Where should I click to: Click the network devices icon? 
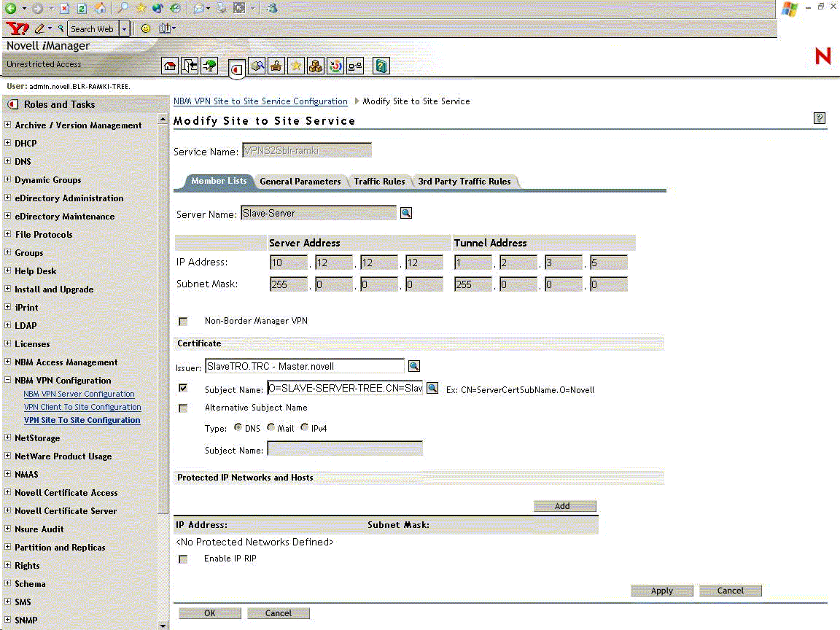355,66
